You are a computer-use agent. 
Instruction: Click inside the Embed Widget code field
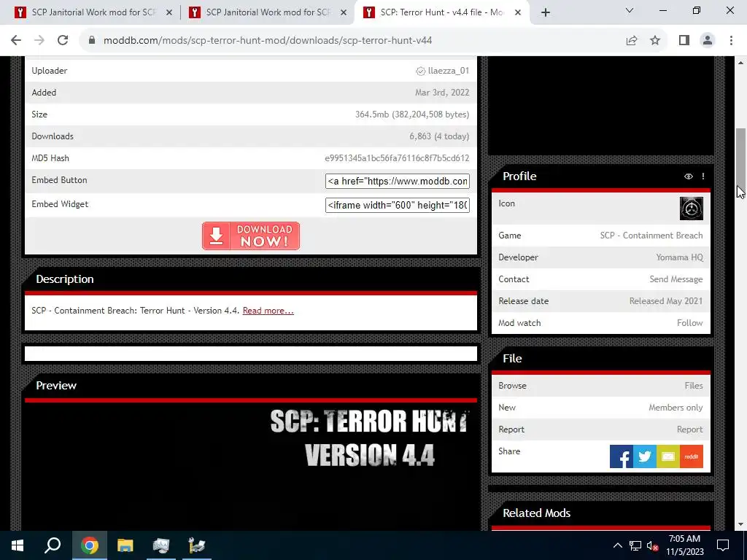(x=398, y=205)
